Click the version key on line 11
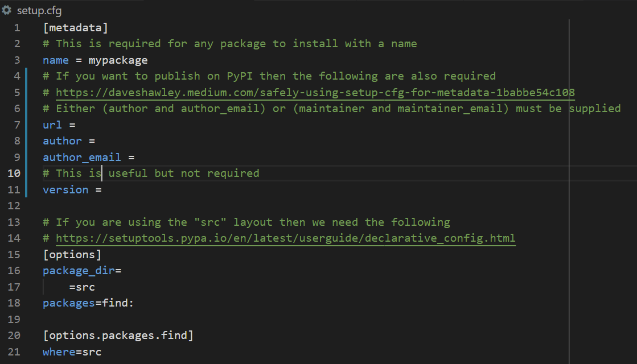 click(65, 190)
